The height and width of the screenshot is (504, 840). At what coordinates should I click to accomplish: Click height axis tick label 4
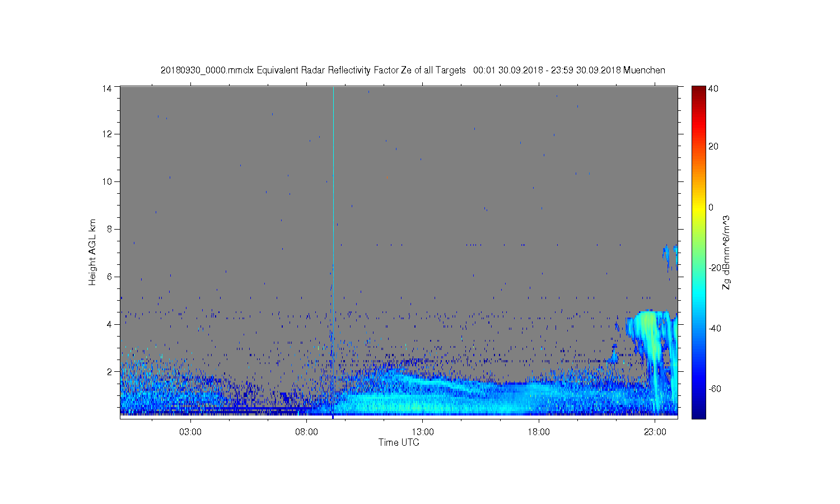tap(110, 324)
